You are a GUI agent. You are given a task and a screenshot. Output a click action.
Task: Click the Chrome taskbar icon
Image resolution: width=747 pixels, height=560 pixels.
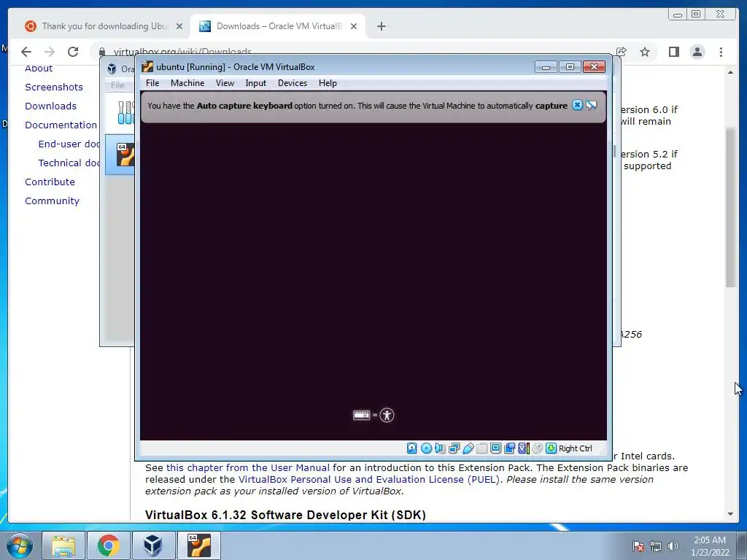click(x=108, y=545)
